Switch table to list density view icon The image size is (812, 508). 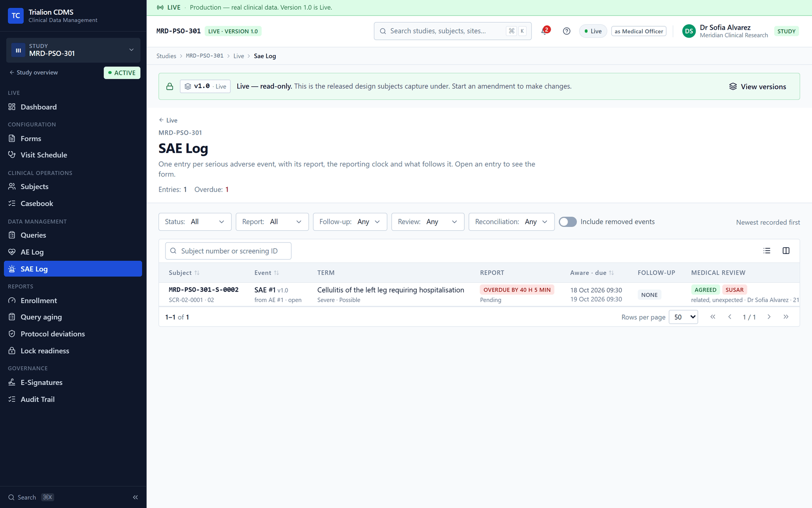(x=767, y=251)
